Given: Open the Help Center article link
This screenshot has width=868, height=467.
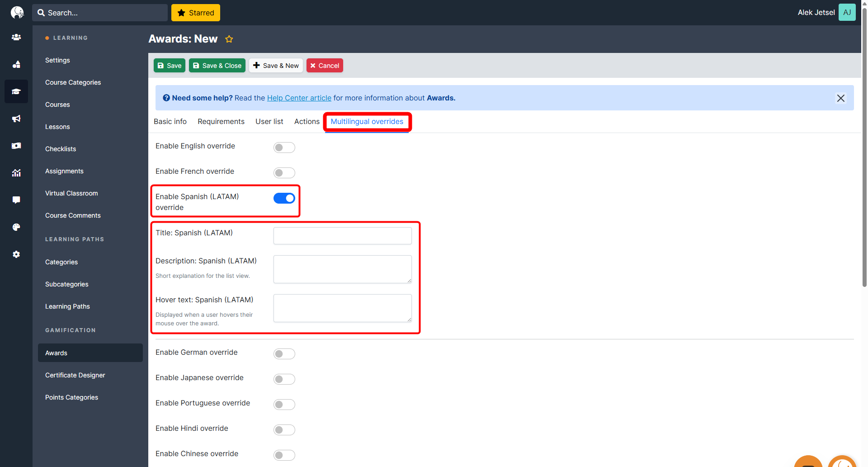Looking at the screenshot, I should pyautogui.click(x=299, y=98).
